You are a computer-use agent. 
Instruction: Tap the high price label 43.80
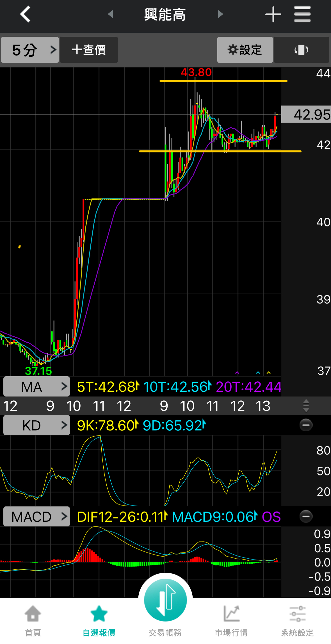point(196,72)
